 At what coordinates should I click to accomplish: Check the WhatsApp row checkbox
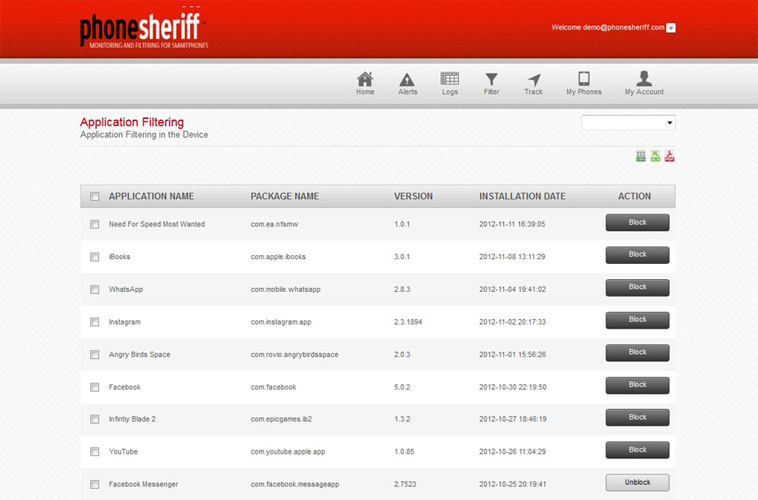pos(94,289)
